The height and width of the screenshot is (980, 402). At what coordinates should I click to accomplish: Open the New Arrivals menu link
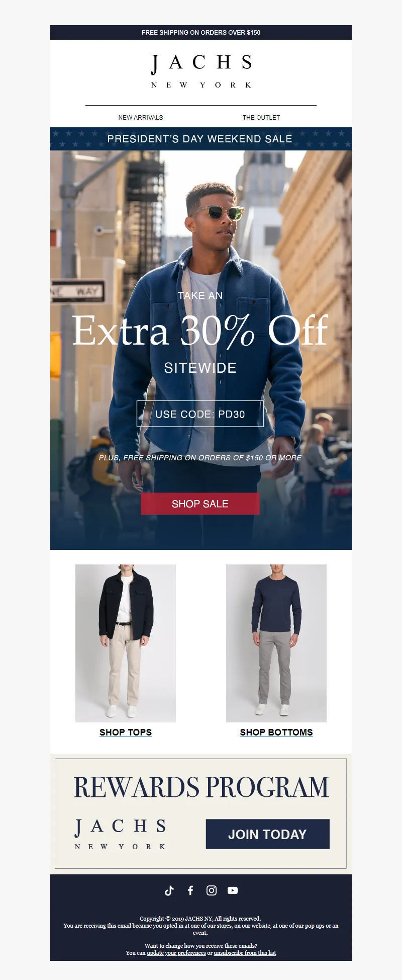click(x=141, y=117)
